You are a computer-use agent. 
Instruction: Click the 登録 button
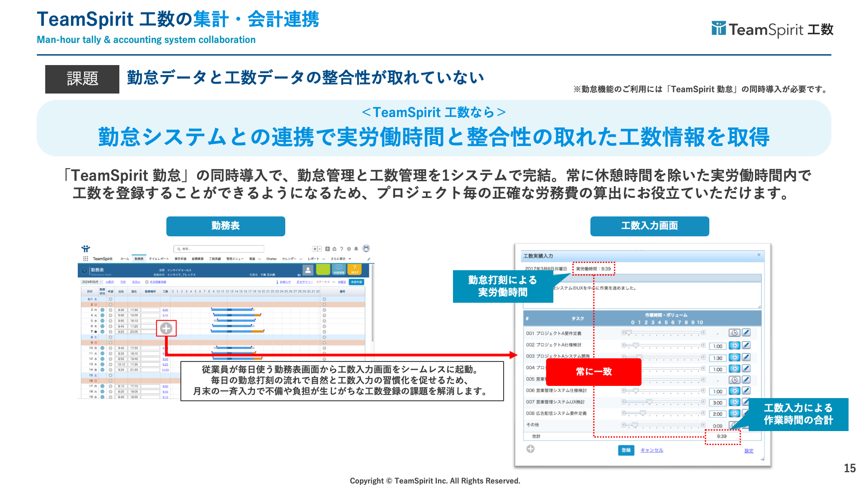tap(626, 450)
